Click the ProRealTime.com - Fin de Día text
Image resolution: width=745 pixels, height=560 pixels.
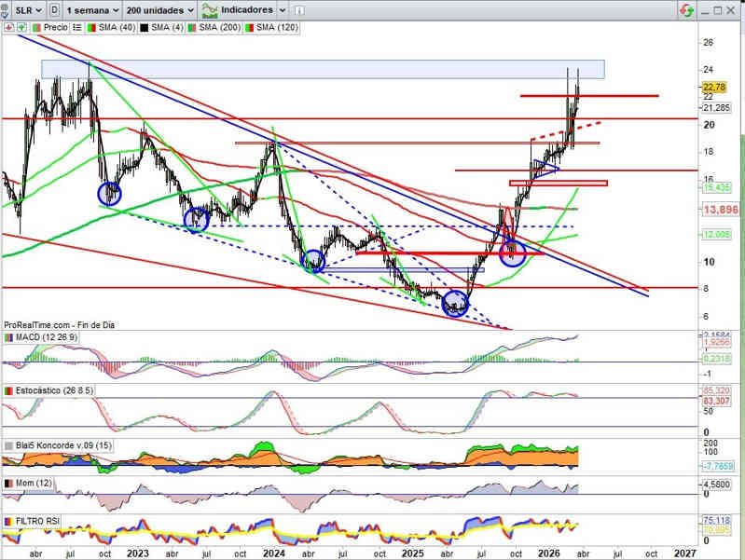pos(58,325)
